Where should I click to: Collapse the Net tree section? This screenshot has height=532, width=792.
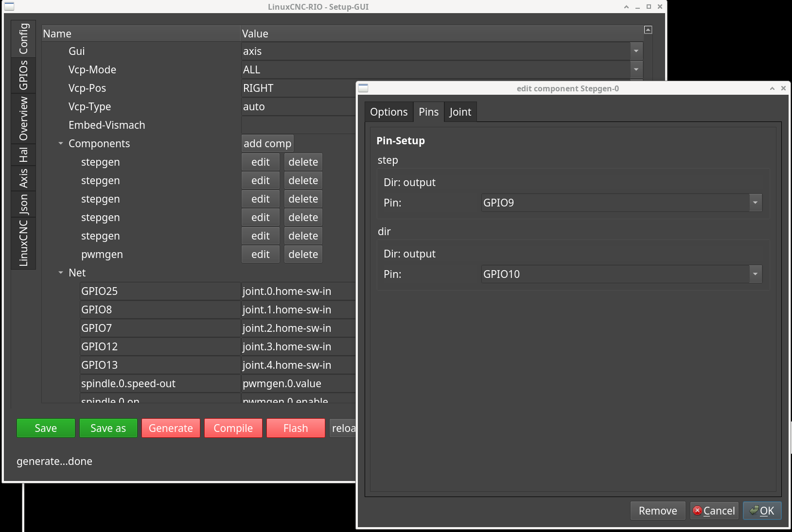tap(61, 273)
